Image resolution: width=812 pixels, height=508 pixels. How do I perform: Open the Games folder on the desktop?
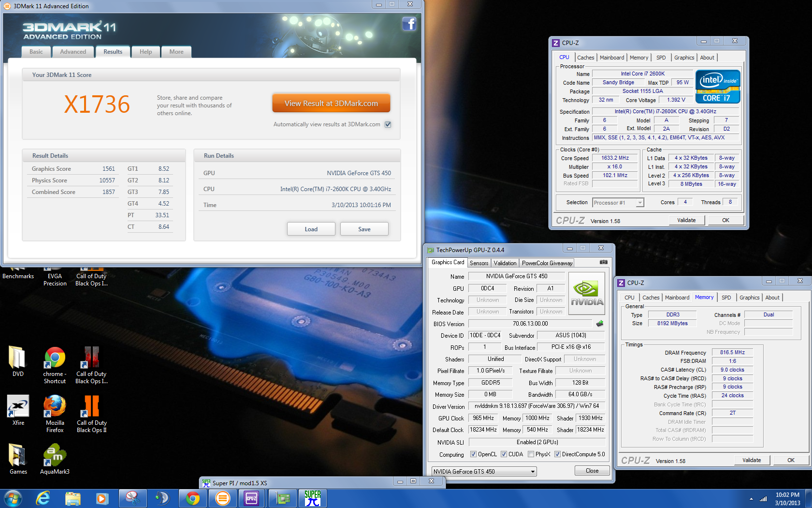point(18,459)
